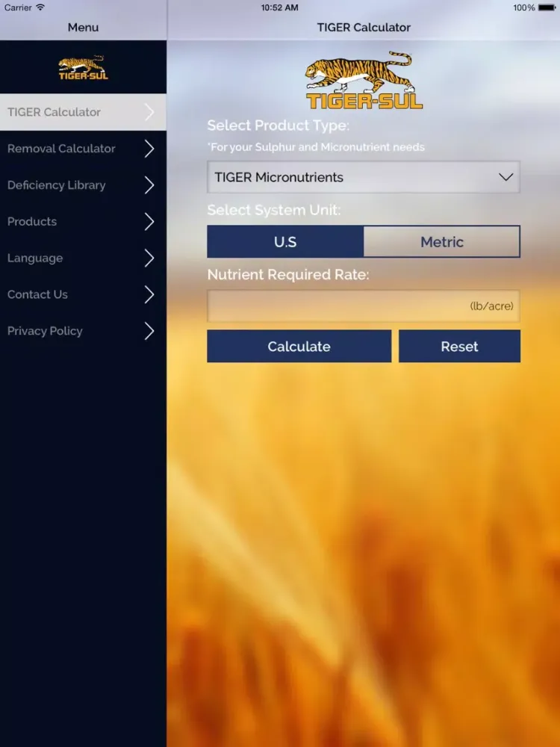
Task: Open the Language menu entry
Action: (83, 258)
